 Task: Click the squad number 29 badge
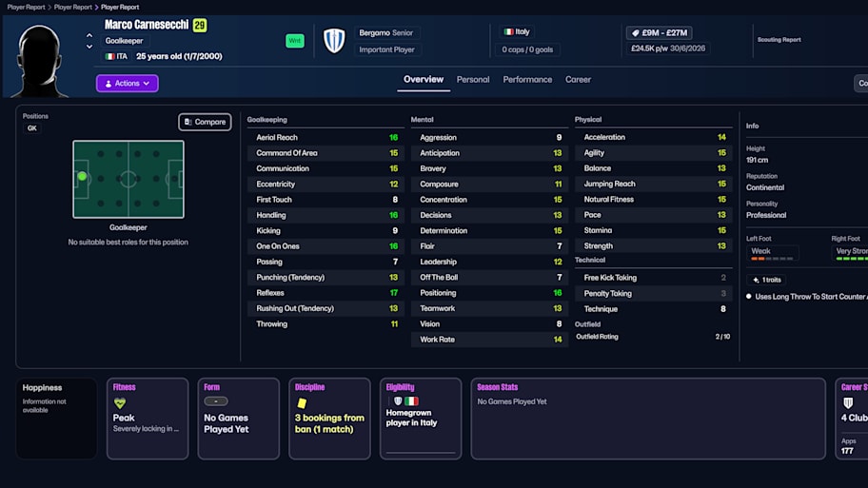[x=200, y=25]
